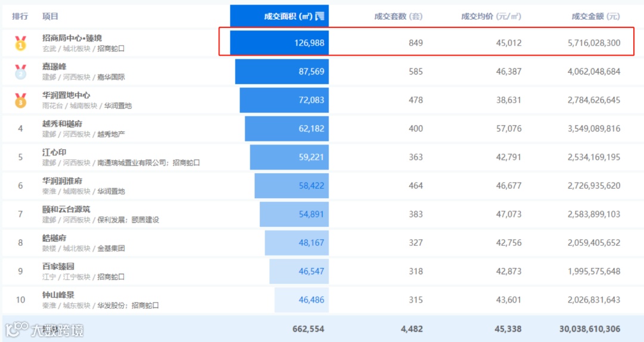The width and height of the screenshot is (644, 342).
Task: Select total amount 30,038,610,306
Action: pyautogui.click(x=590, y=329)
